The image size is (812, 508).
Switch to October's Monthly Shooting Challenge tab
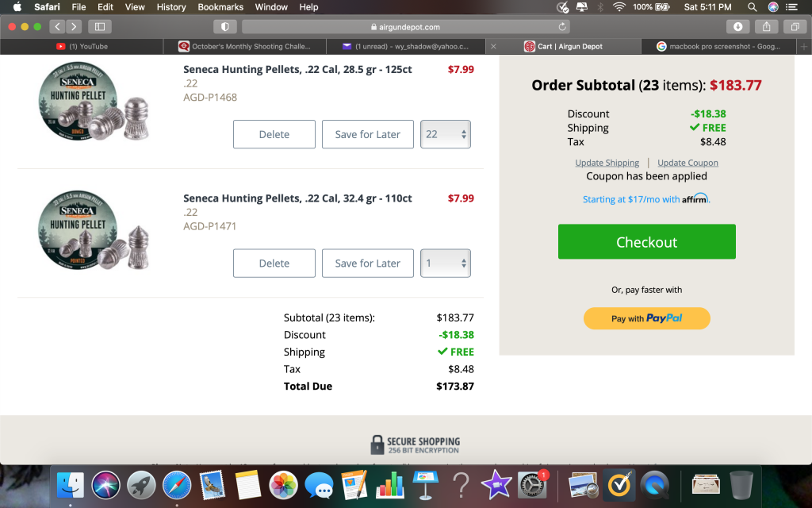244,46
